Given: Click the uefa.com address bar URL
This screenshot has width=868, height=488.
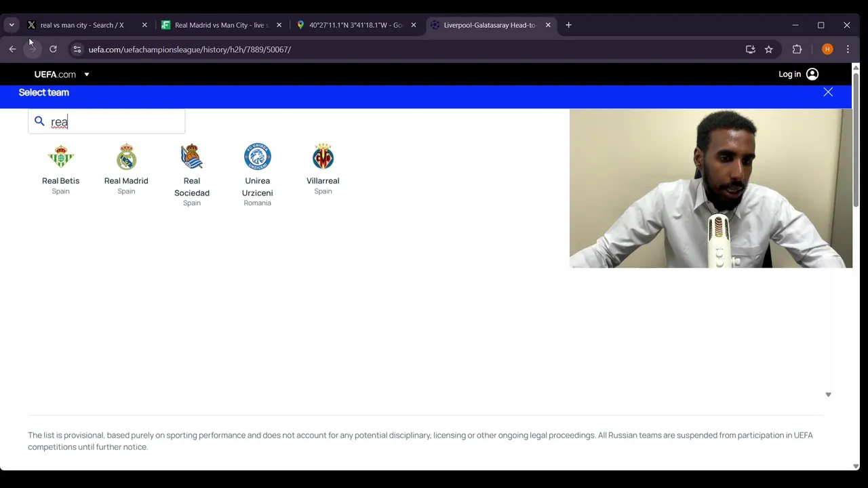Looking at the screenshot, I should (x=190, y=49).
